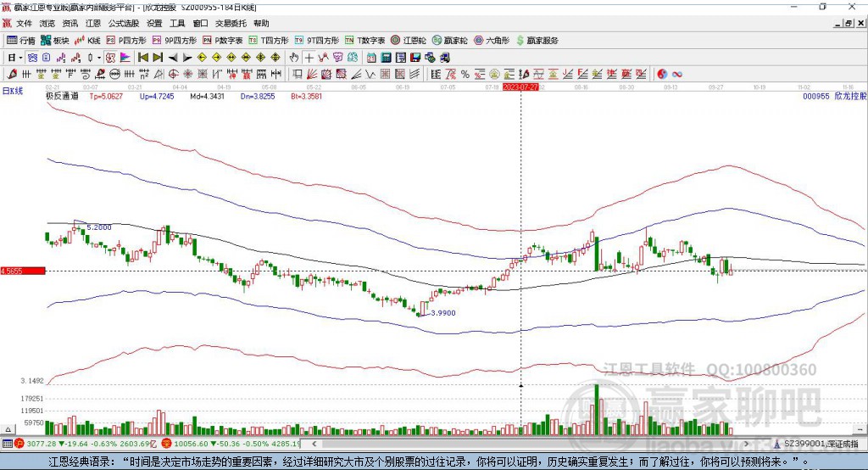
Task: Click the black left arrow icon
Action: point(173,58)
